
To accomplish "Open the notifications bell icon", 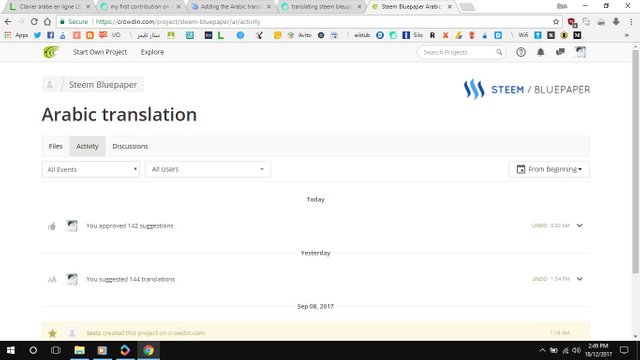I will coord(540,52).
